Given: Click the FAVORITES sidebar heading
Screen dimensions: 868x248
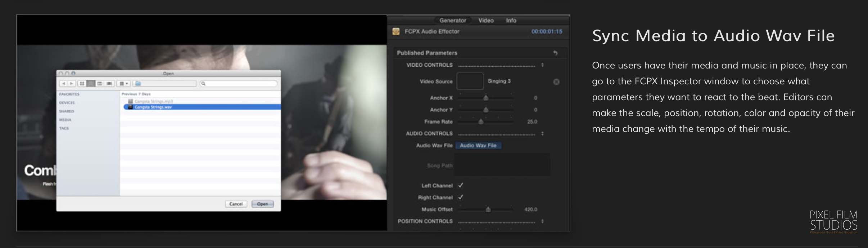Looking at the screenshot, I should point(69,94).
